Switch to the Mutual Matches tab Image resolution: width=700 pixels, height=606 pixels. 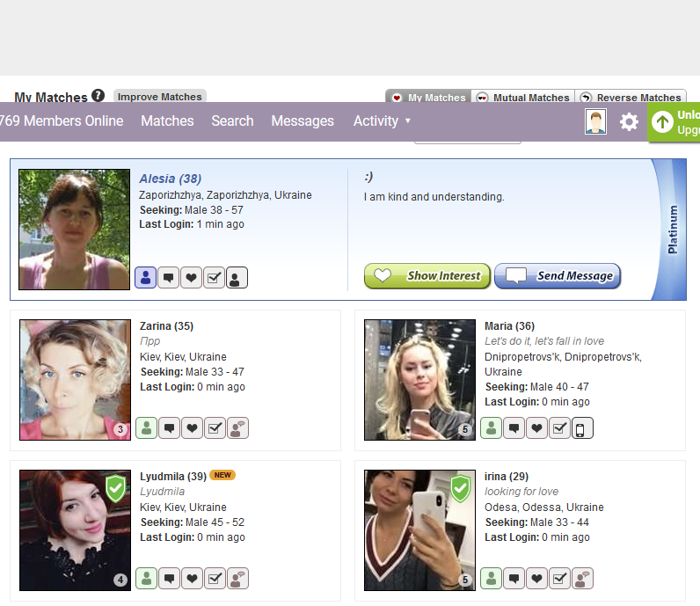(523, 98)
